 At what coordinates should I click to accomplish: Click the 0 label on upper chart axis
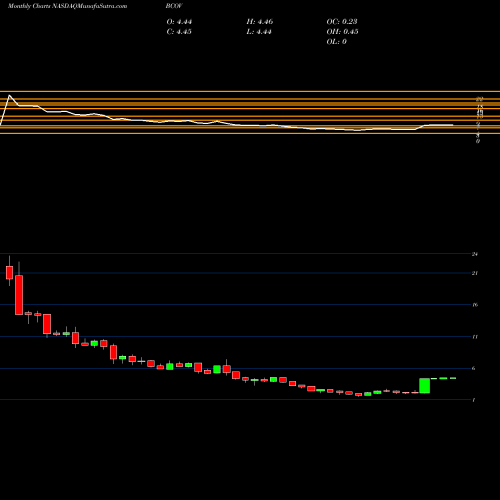click(x=478, y=141)
